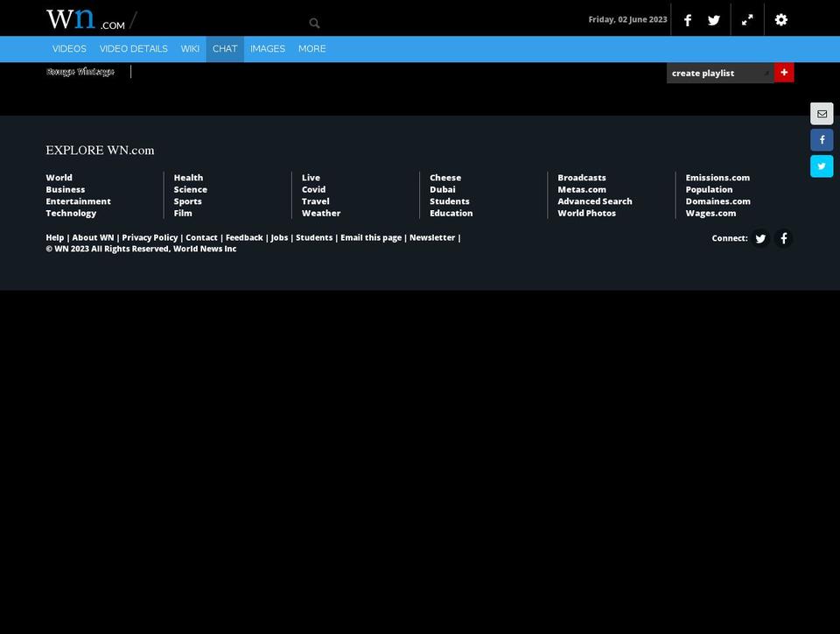This screenshot has width=840, height=634.
Task: Open the Covid link
Action: coord(314,189)
